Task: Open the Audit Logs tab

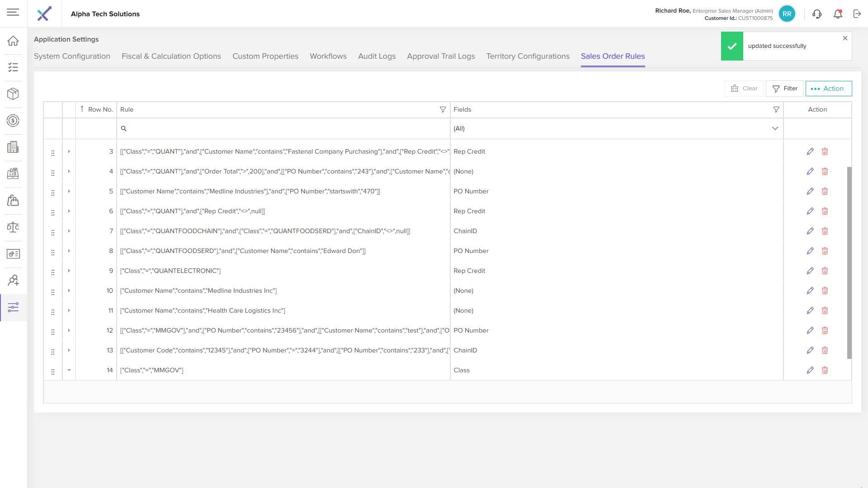Action: (377, 56)
